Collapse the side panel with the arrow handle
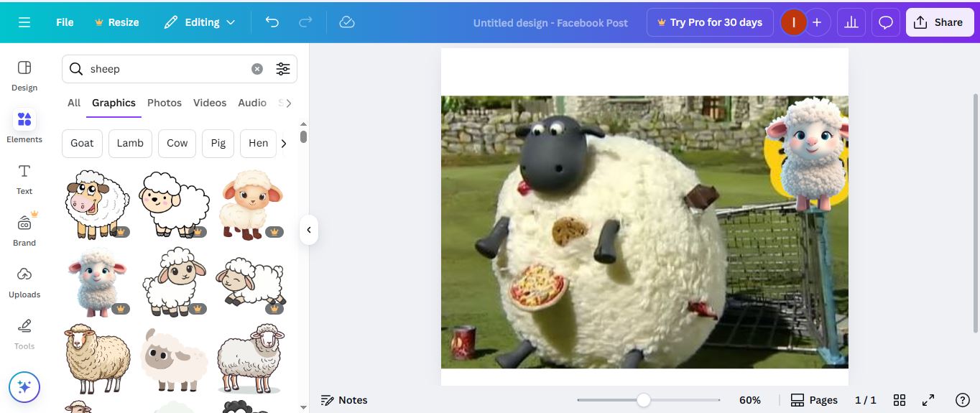The width and height of the screenshot is (980, 413). (309, 230)
